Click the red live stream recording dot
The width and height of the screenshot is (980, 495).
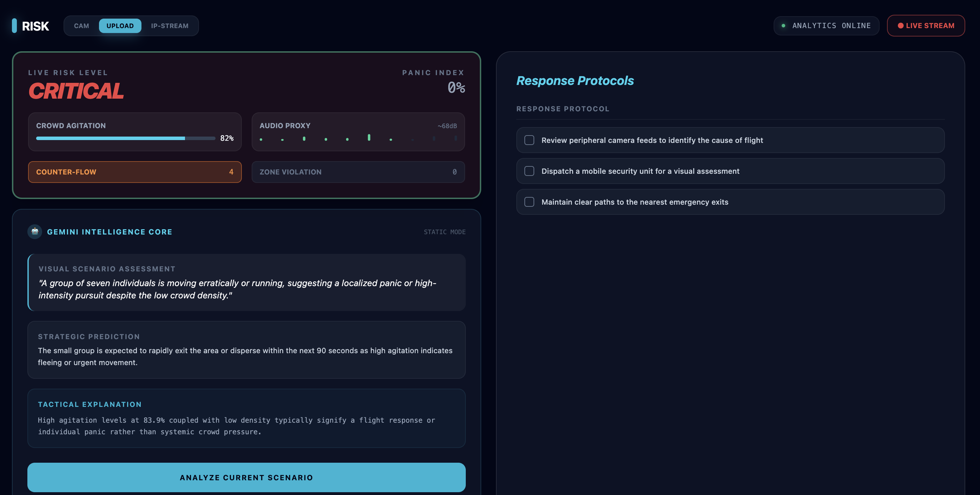900,26
